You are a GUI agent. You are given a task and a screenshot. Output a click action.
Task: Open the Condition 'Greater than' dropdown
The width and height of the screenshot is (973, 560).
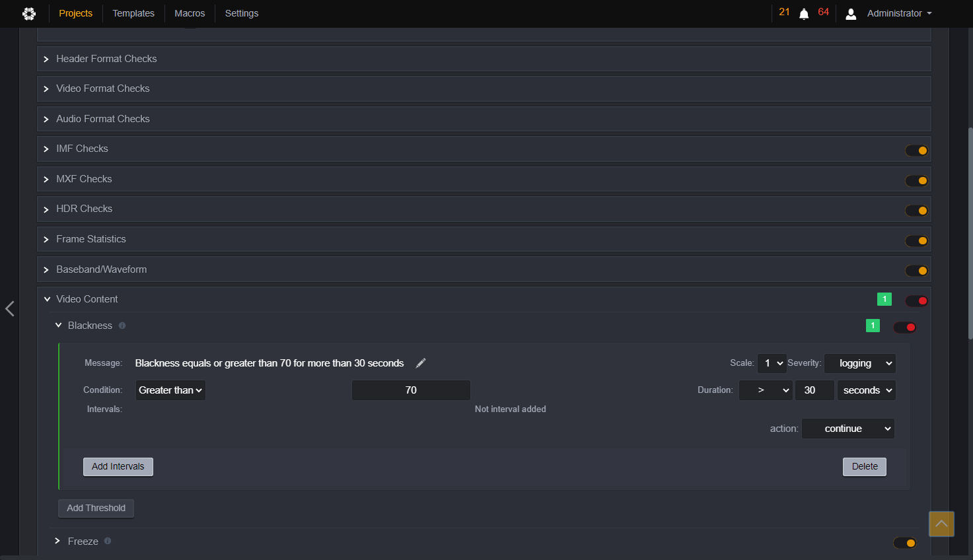point(170,390)
